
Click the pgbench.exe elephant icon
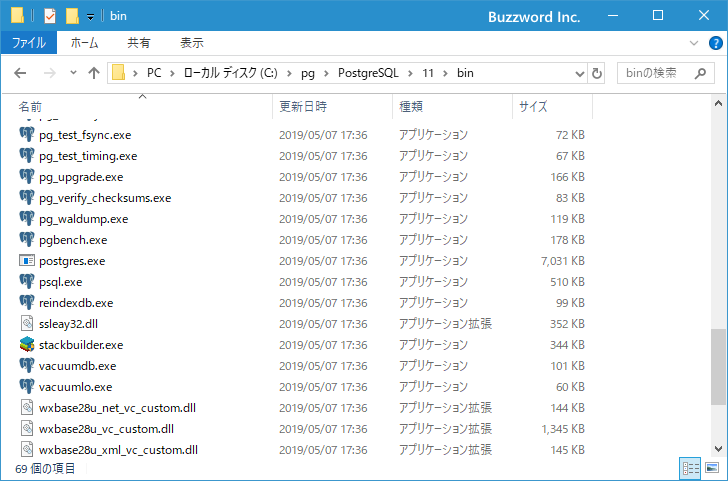tap(27, 240)
